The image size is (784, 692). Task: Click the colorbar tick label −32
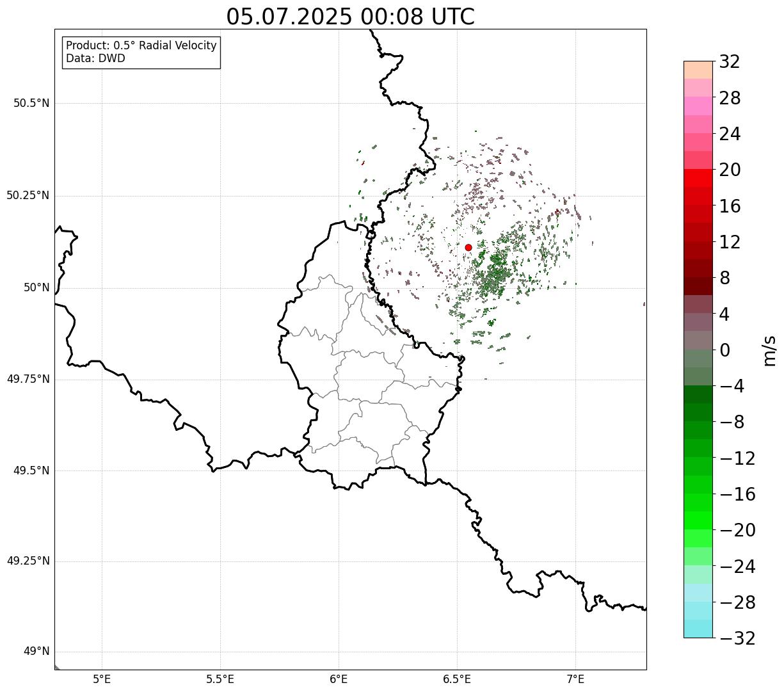[x=737, y=638]
